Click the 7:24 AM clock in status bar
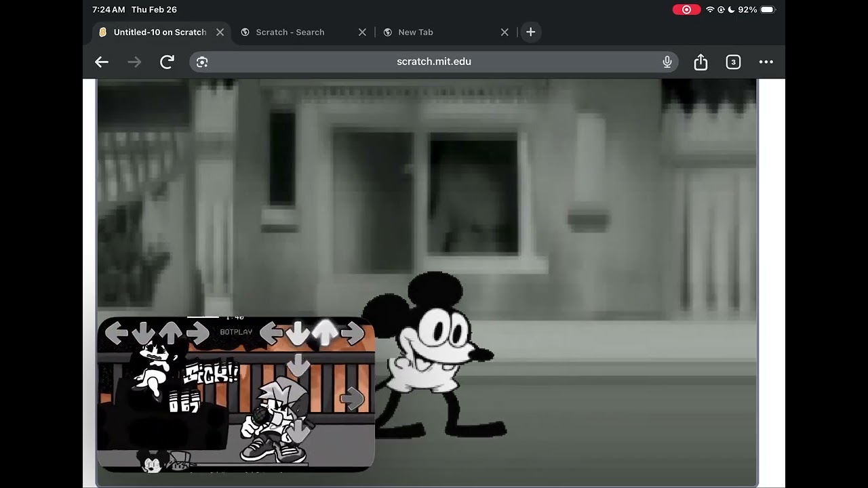Image resolution: width=868 pixels, height=488 pixels. click(x=108, y=9)
